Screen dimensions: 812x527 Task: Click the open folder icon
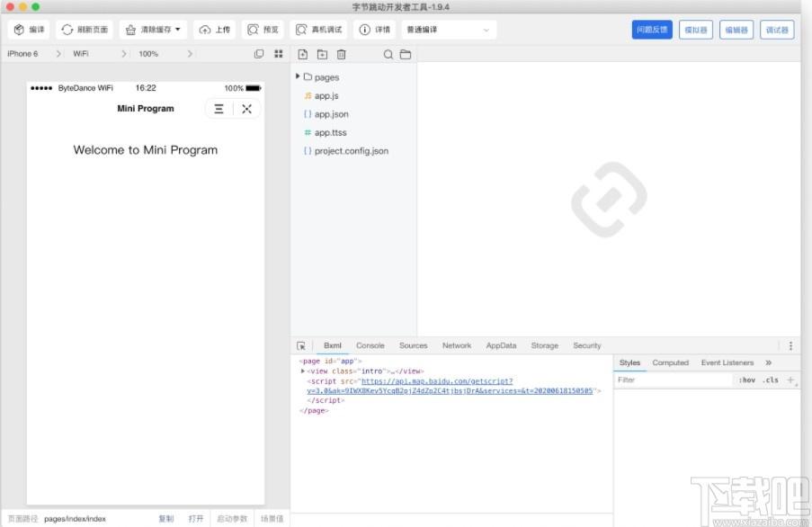click(x=406, y=54)
